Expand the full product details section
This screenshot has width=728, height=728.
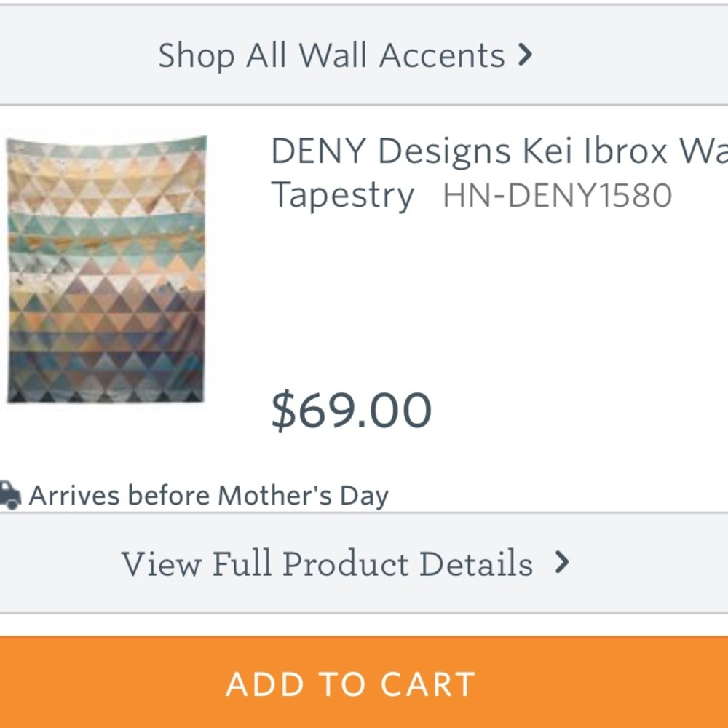(329, 563)
